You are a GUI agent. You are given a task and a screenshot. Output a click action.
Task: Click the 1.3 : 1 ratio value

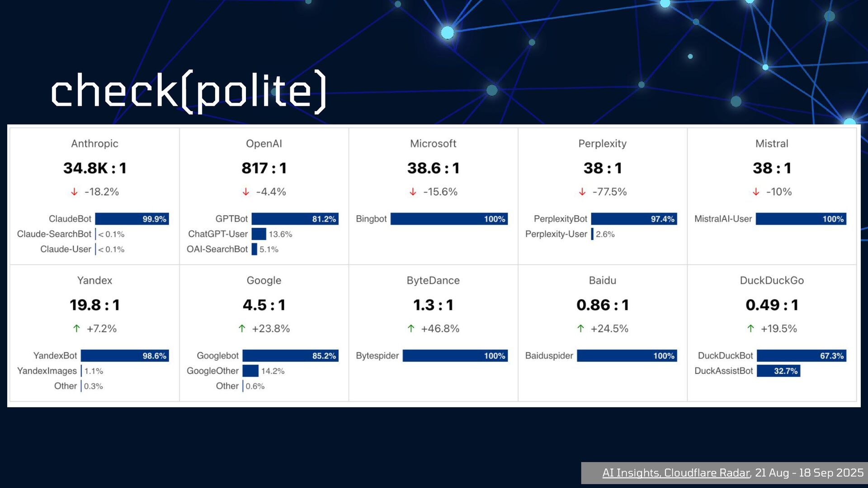pos(433,305)
